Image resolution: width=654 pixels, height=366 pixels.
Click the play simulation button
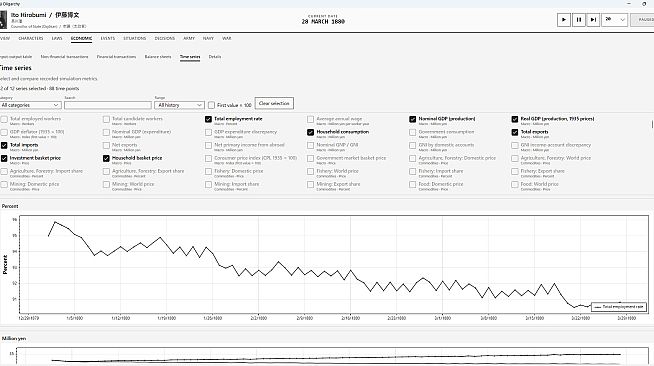point(563,20)
